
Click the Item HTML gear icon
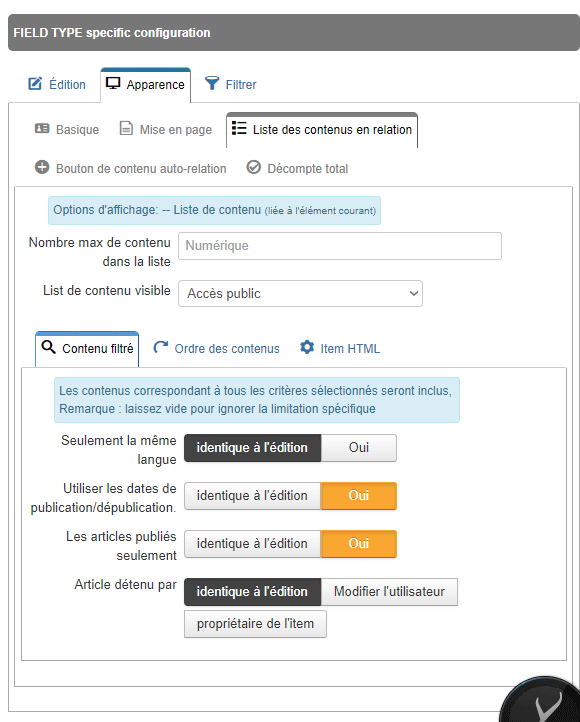coord(307,347)
